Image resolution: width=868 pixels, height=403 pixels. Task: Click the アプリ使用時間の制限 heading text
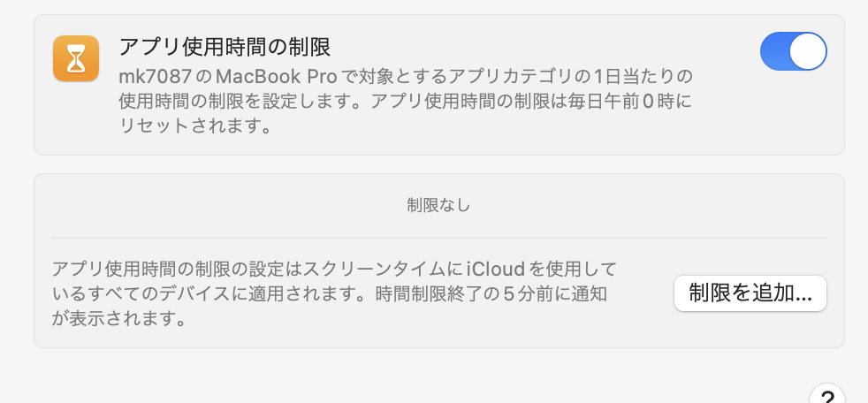[225, 48]
